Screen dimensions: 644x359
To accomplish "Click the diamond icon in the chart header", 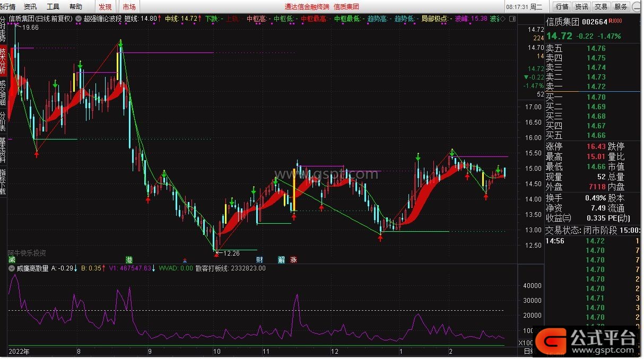I will (503, 19).
